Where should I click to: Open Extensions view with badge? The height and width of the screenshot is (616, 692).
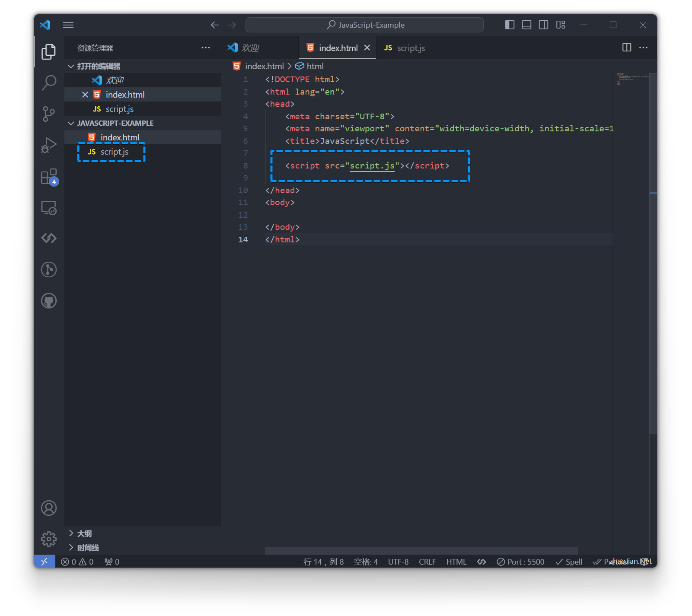(49, 177)
